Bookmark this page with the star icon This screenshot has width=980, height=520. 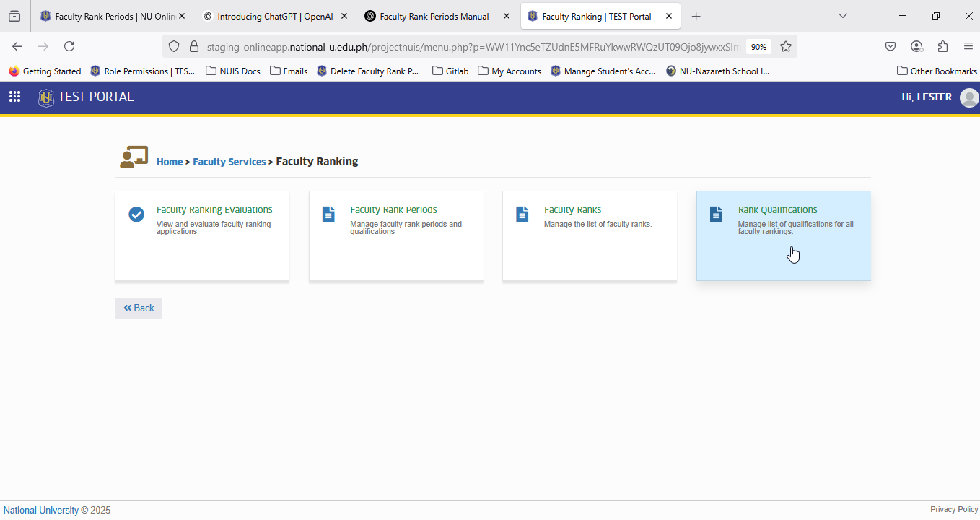coord(786,46)
